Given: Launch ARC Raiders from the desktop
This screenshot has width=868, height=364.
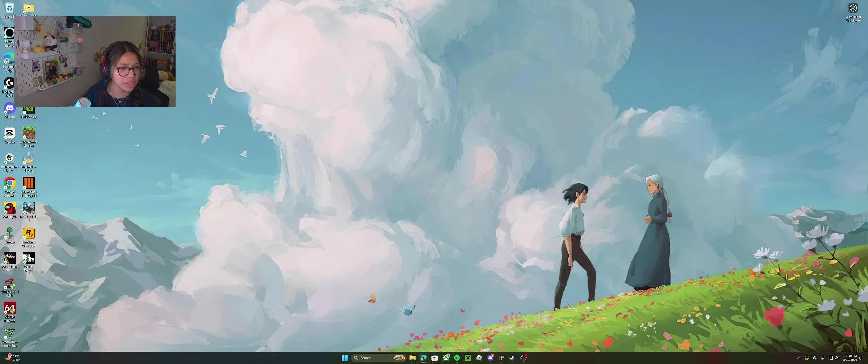Looking at the screenshot, I should pos(9,260).
